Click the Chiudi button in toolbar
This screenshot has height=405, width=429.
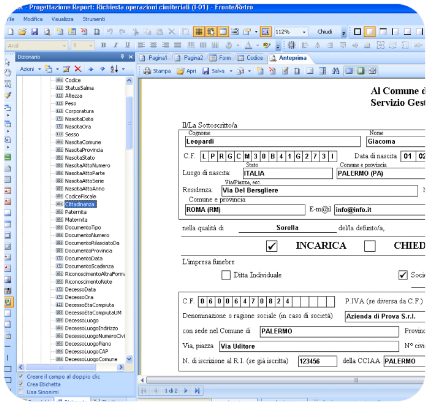[x=325, y=32]
